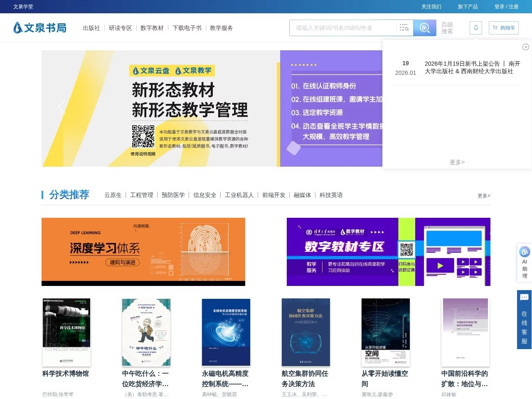Image resolution: width=532 pixels, height=399 pixels.
Task: Click the 购物车 shopping cart icon
Action: (x=503, y=27)
